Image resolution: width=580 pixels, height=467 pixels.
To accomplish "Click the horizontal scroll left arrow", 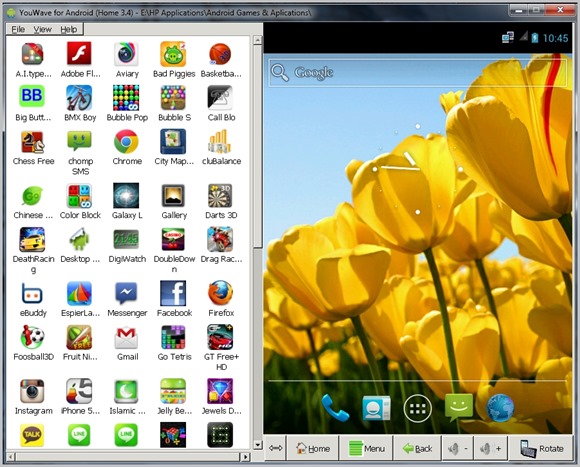I will point(11,457).
